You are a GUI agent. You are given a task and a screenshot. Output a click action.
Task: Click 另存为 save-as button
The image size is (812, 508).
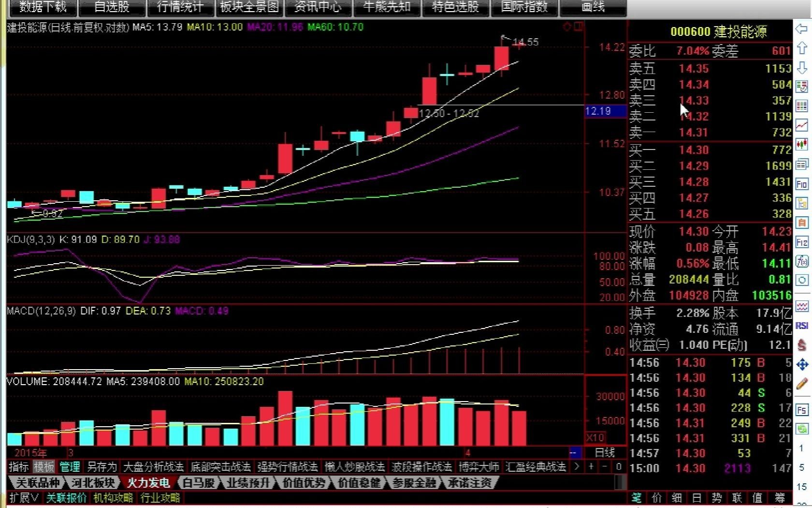[x=101, y=467]
